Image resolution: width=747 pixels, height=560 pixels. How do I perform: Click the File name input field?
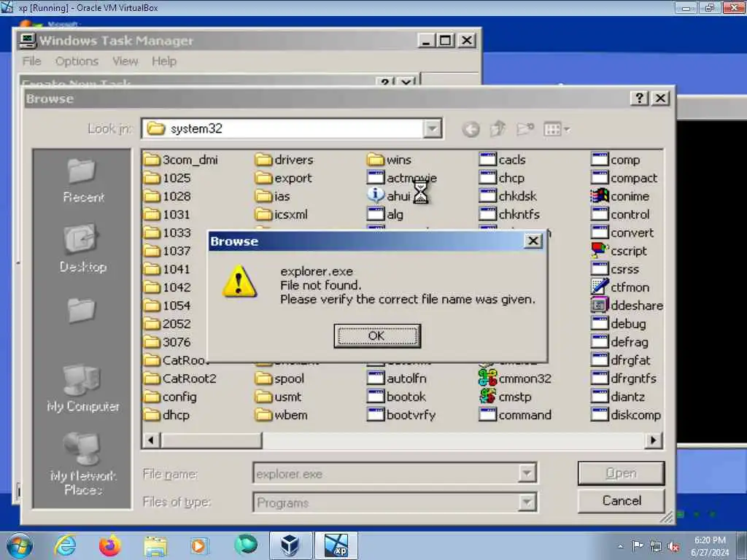pos(386,473)
